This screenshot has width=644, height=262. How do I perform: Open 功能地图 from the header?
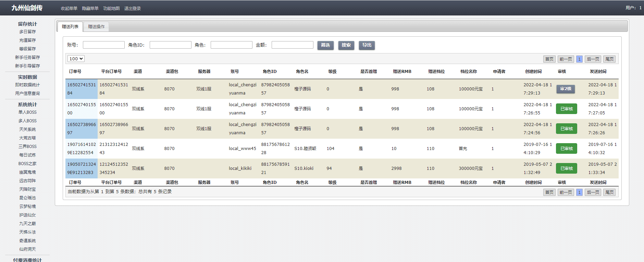[111, 9]
